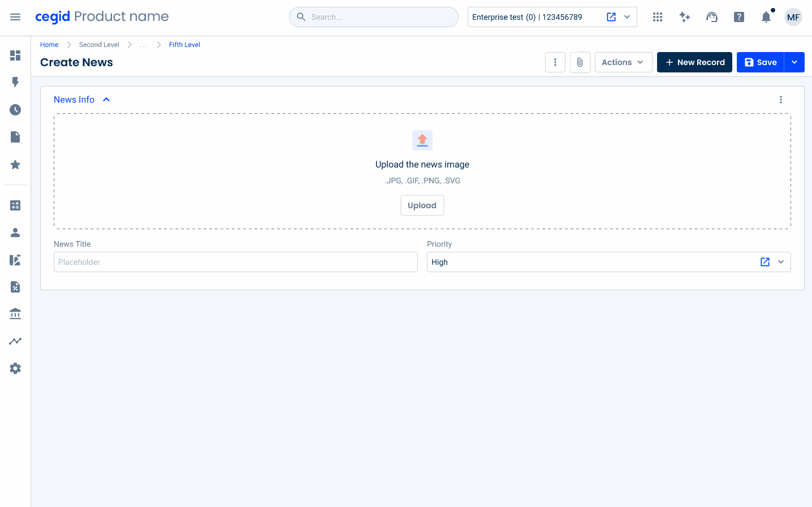Open News Info section kebab menu

(781, 100)
